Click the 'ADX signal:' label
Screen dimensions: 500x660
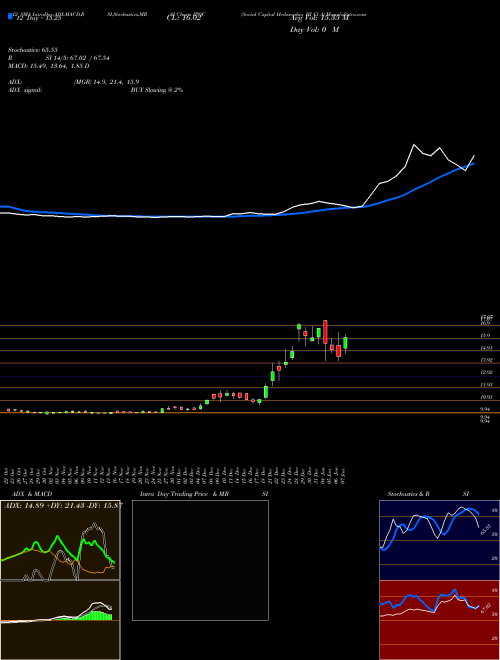(25, 90)
